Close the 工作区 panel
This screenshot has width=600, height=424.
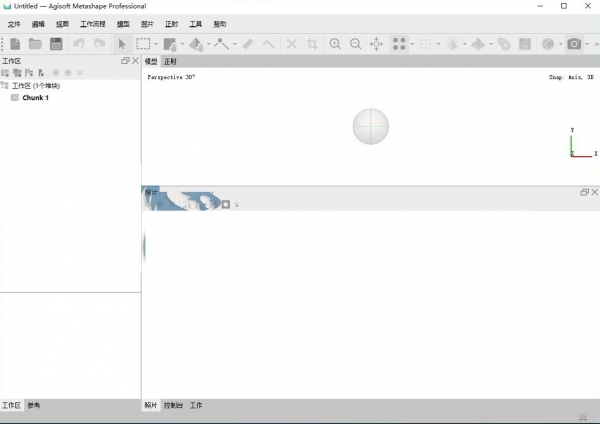click(x=135, y=61)
